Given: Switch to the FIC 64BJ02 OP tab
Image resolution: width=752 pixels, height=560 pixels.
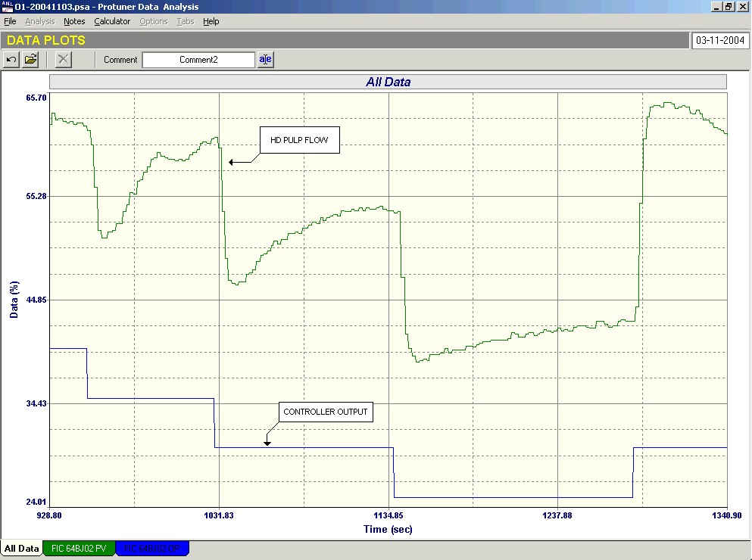Looking at the screenshot, I should tap(151, 549).
